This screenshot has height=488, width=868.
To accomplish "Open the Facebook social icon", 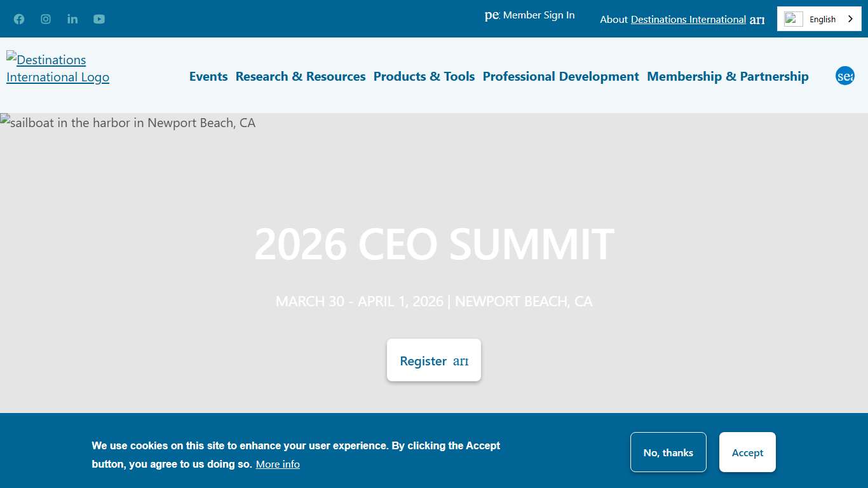I will click(19, 19).
